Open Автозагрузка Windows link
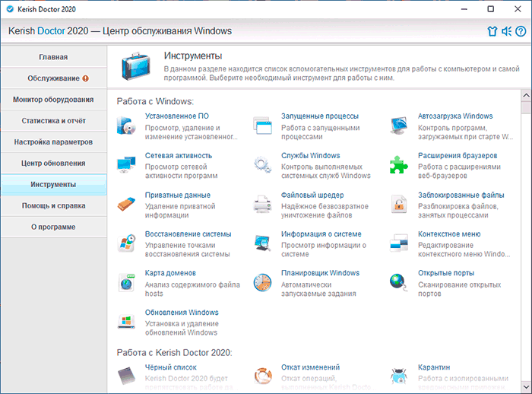The width and height of the screenshot is (532, 394). tap(455, 116)
